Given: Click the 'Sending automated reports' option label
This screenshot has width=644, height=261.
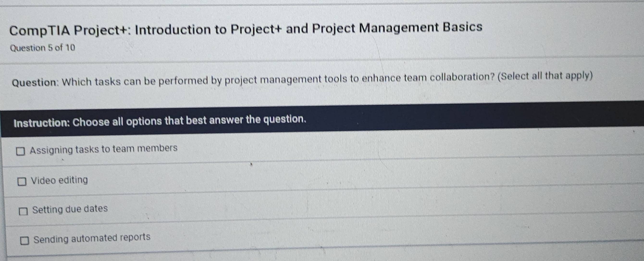Looking at the screenshot, I should pyautogui.click(x=92, y=238).
